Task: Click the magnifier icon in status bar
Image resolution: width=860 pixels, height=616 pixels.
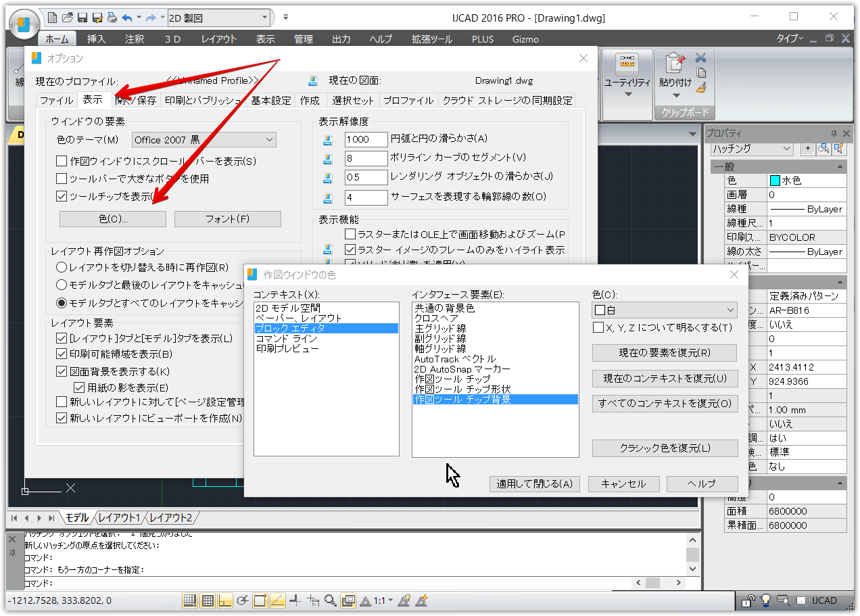Action: (x=331, y=600)
